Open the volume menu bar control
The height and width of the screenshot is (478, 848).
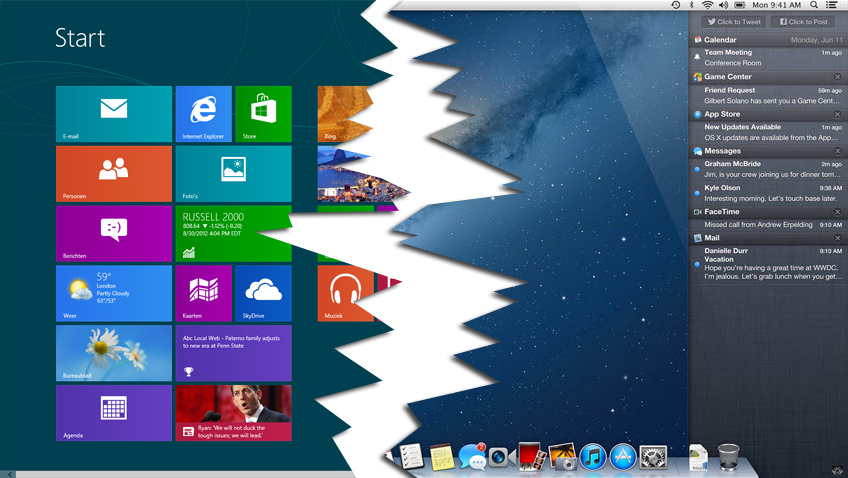pos(723,6)
